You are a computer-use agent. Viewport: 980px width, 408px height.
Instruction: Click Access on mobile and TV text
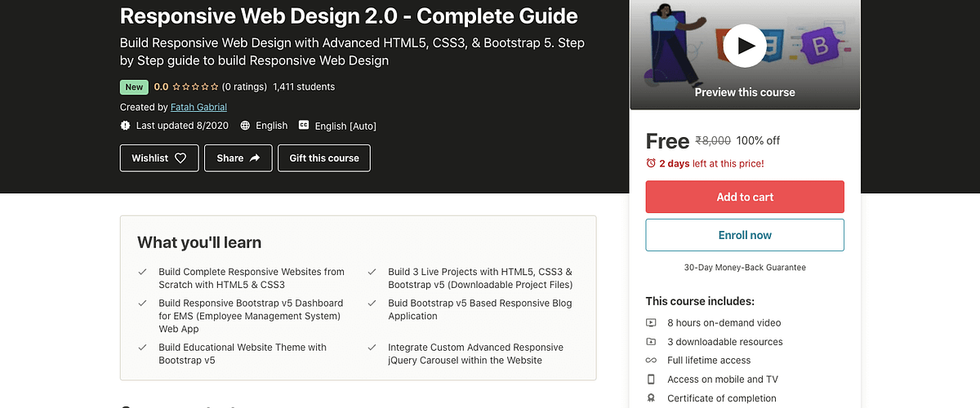(x=722, y=379)
